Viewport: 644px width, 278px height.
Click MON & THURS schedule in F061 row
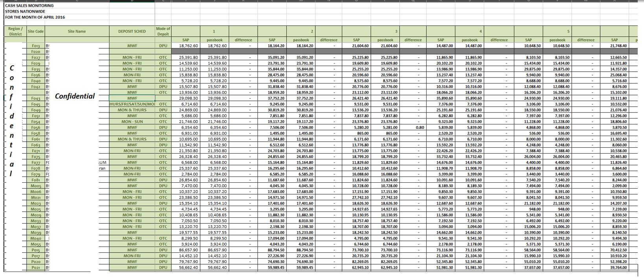click(x=132, y=139)
